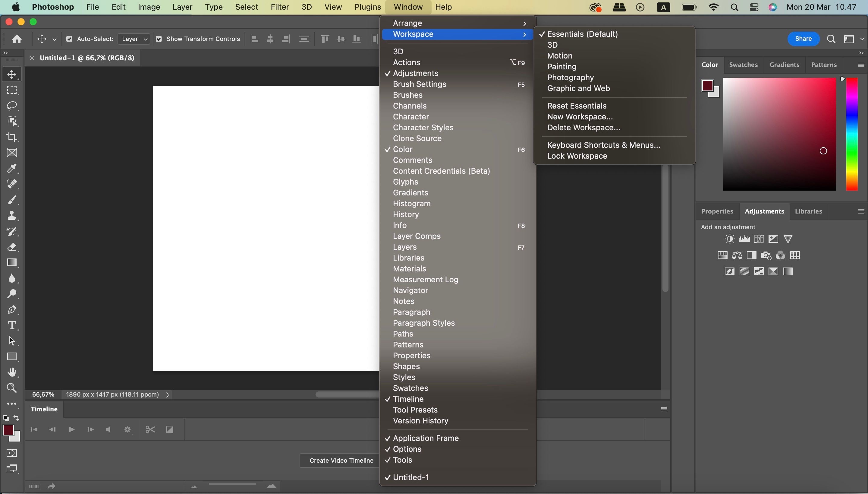
Task: Open the Move tool preset picker arrow
Action: coord(54,39)
